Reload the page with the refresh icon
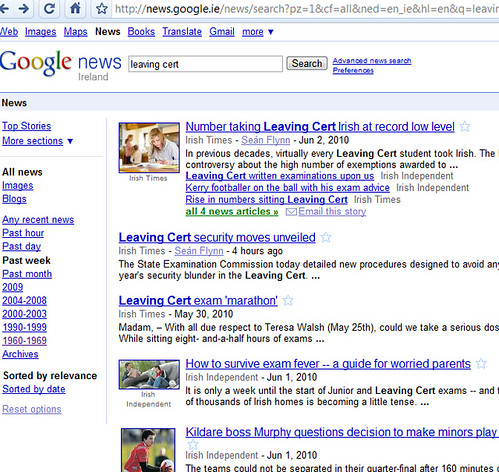The image size is (499, 472). tap(49, 8)
